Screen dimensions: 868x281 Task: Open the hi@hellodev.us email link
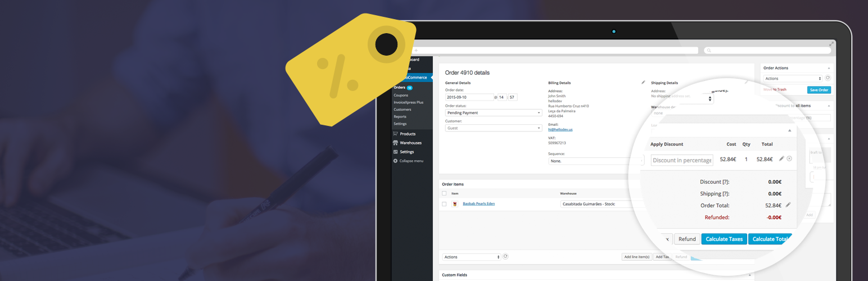click(x=560, y=129)
